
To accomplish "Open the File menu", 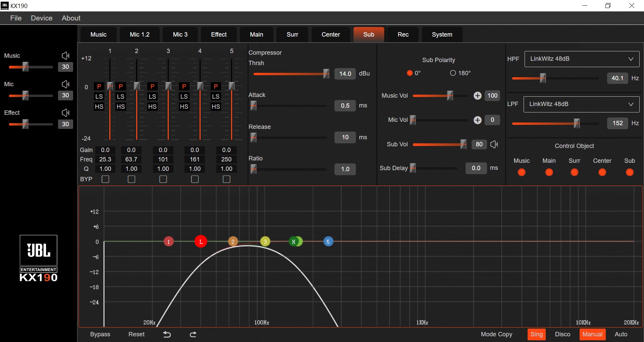I will point(16,18).
